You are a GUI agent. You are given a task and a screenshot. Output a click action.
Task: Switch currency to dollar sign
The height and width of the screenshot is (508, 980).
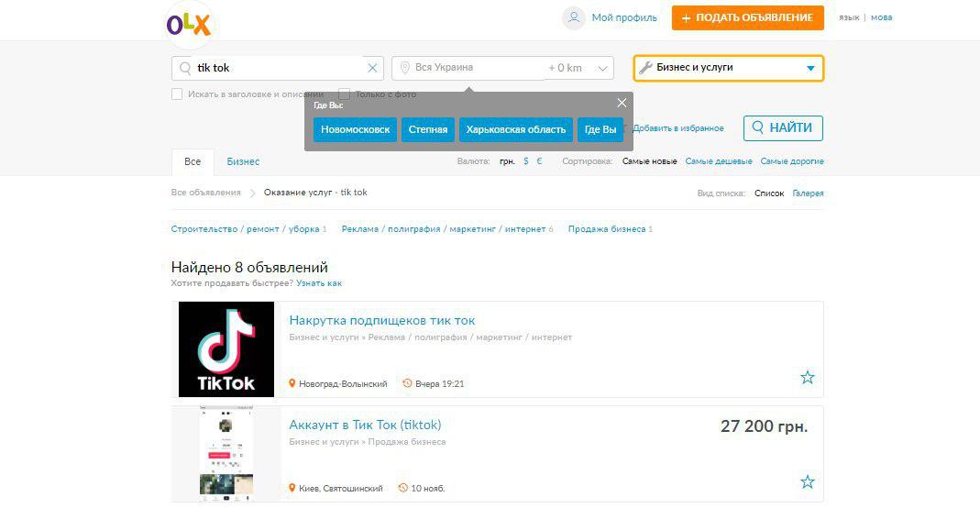coord(525,161)
